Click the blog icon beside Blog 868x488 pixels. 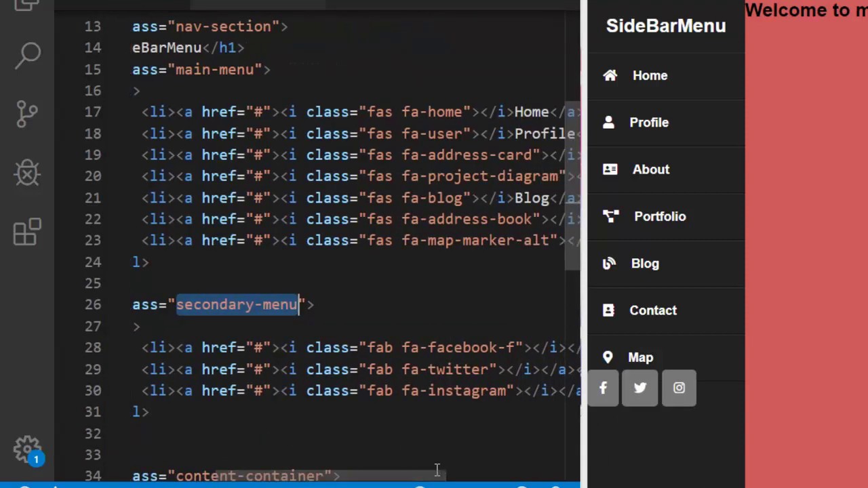click(x=609, y=263)
